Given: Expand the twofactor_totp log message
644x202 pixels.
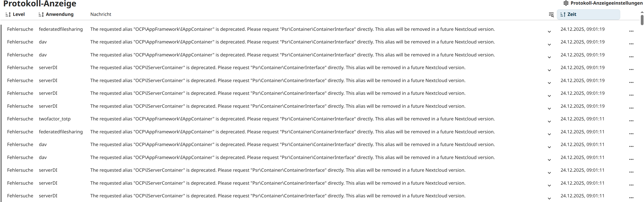Looking at the screenshot, I should coord(549,121).
